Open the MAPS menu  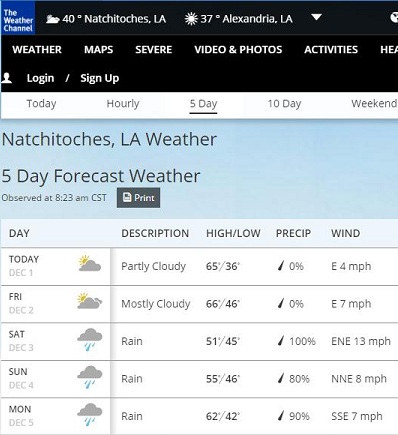(99, 50)
